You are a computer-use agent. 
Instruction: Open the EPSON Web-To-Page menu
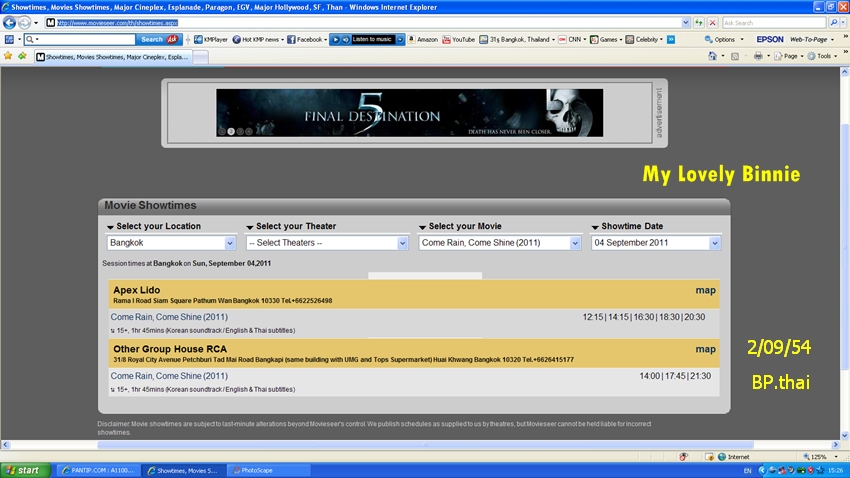795,40
